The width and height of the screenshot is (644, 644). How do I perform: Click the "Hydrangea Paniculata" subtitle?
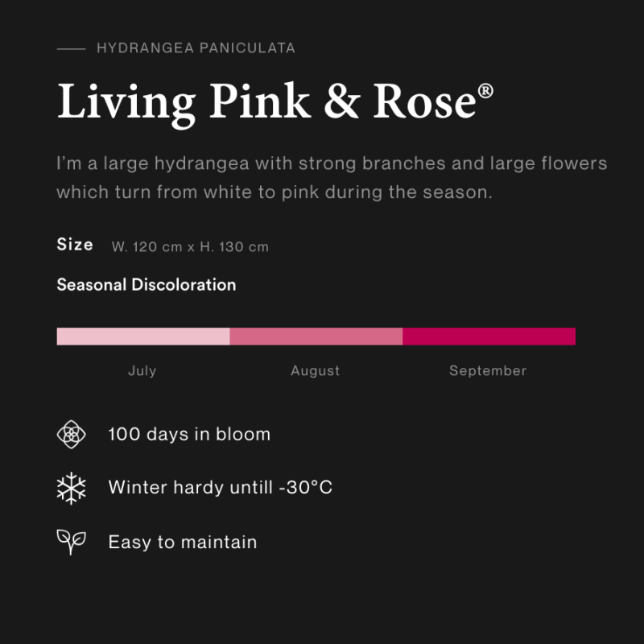[x=196, y=48]
